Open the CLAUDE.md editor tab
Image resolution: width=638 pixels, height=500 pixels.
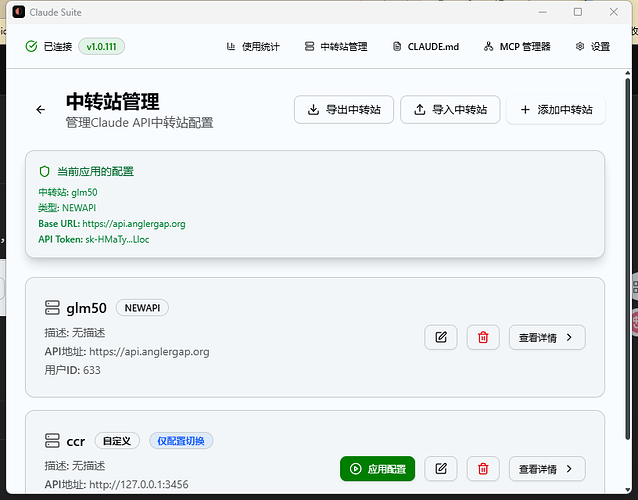426,47
